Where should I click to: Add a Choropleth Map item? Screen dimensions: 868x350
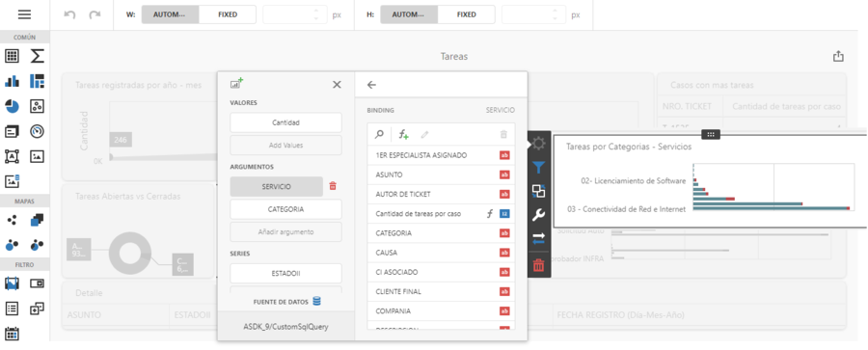[37, 221]
